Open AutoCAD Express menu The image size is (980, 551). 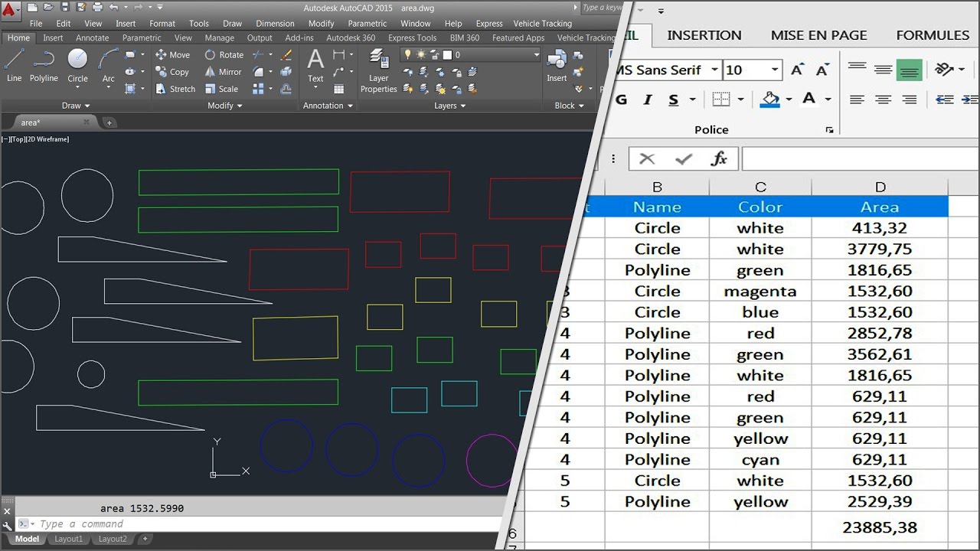(x=489, y=24)
